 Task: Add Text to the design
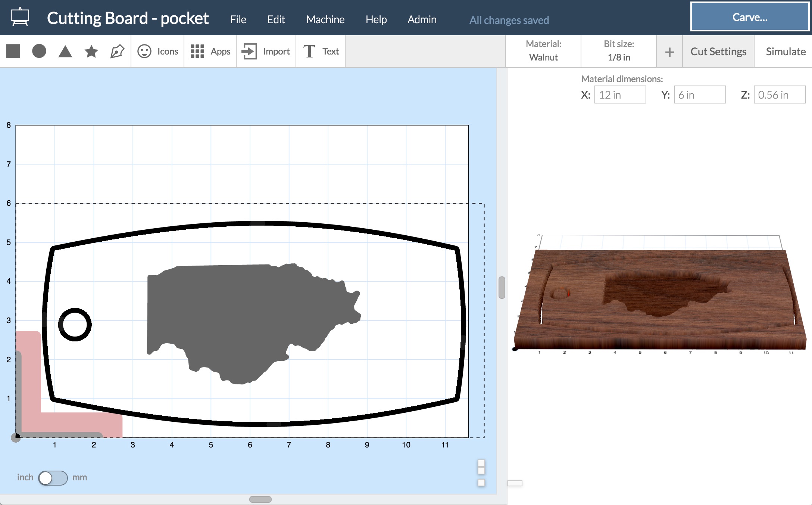[x=321, y=51]
